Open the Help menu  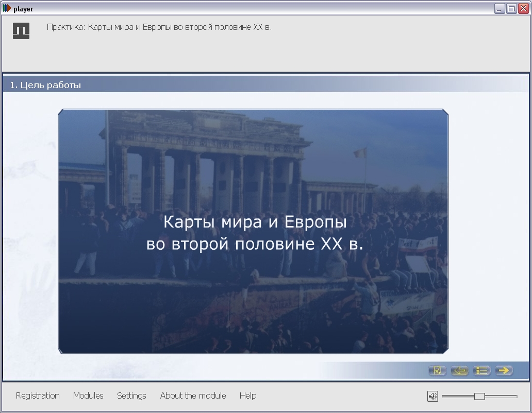point(248,395)
